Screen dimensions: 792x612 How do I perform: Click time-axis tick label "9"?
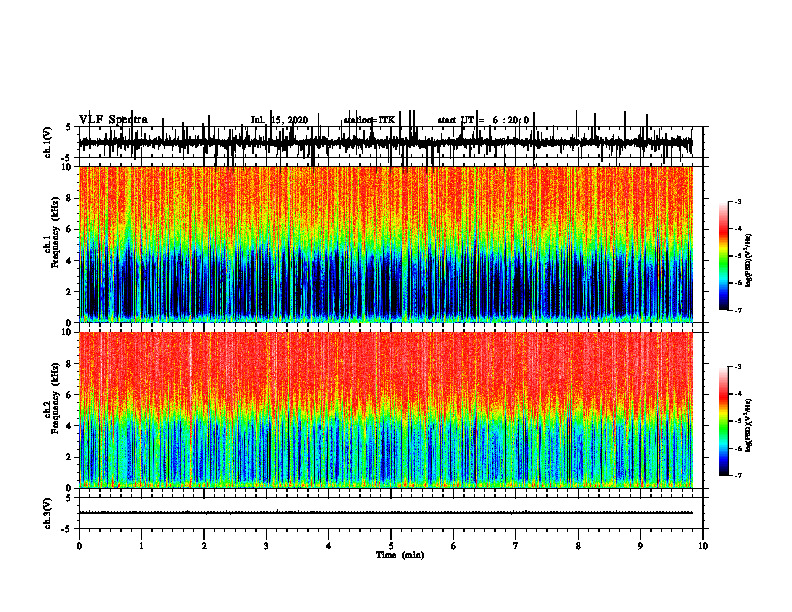[640, 546]
